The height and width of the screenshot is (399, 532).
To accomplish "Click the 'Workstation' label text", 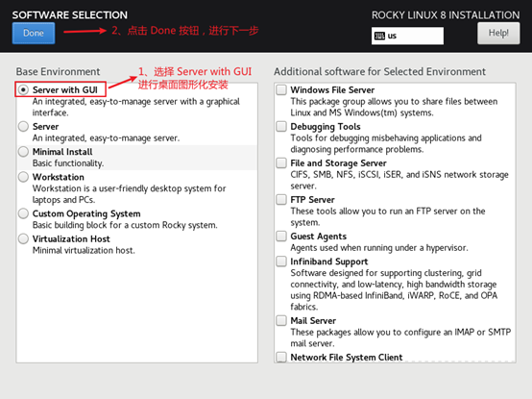I will click(59, 177).
